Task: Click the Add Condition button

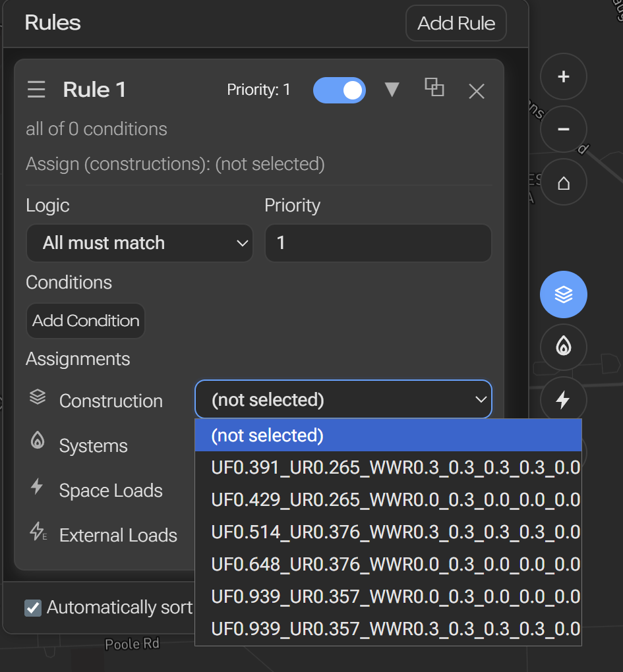Action: (86, 321)
